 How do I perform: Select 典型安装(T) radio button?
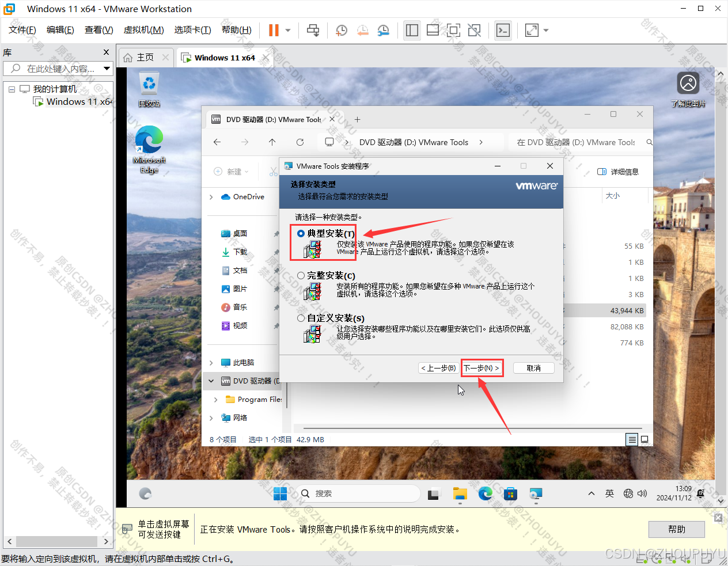coord(301,233)
